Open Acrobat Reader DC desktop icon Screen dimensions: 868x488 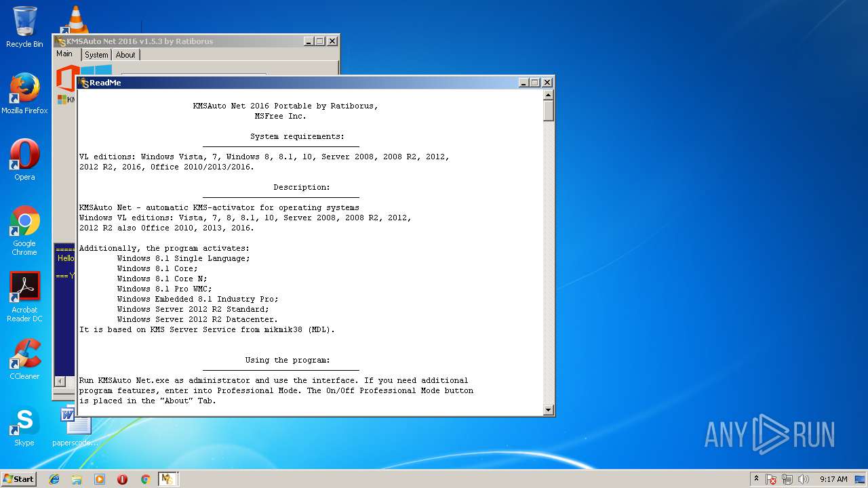24,297
